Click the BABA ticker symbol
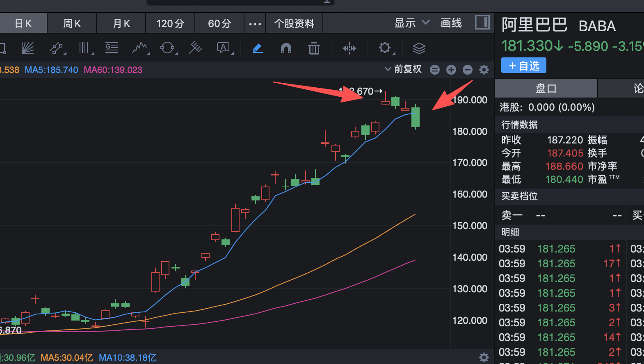The image size is (644, 364). pyautogui.click(x=597, y=26)
